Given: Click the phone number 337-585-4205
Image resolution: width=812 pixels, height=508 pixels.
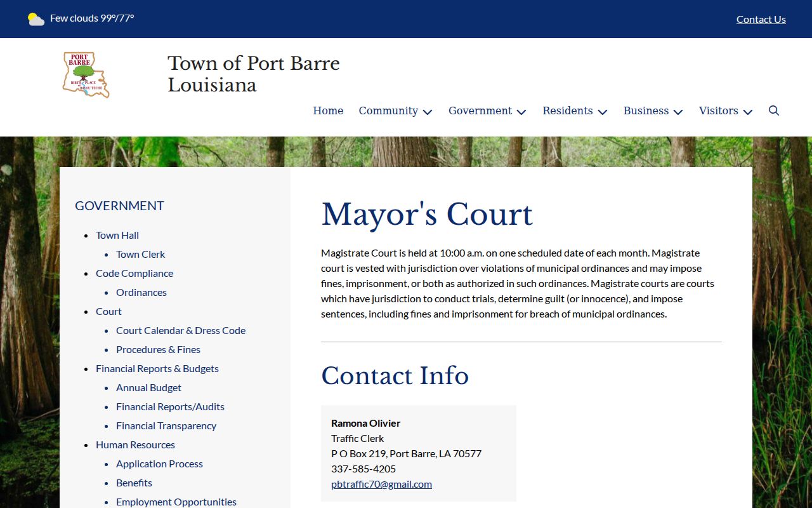Looking at the screenshot, I should (363, 469).
